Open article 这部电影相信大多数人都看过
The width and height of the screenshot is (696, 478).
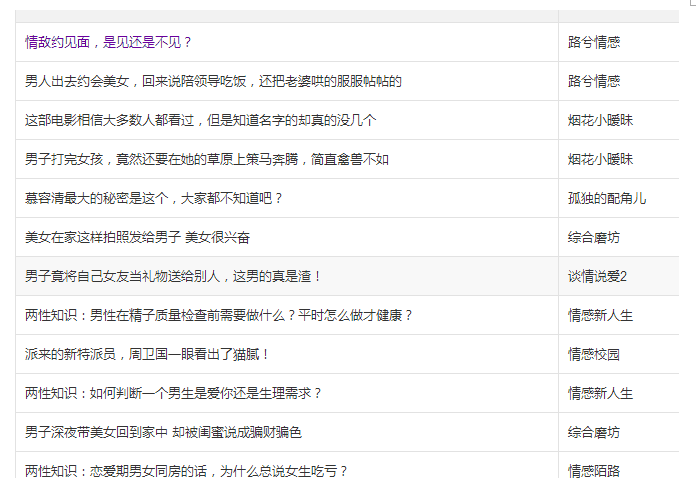pos(201,120)
